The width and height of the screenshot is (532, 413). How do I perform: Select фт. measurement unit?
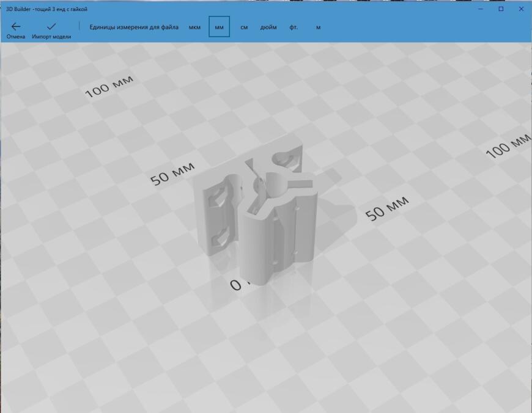294,27
